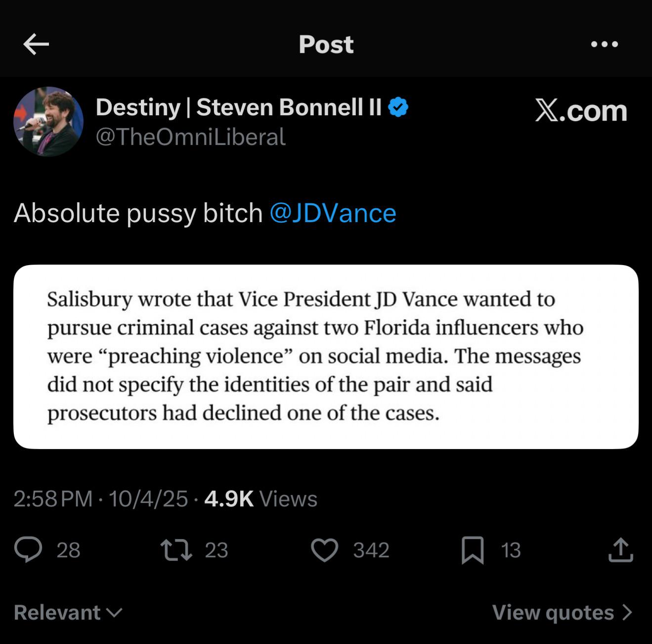Bookmark the post with the bookmark icon
Image resolution: width=652 pixels, height=644 pixels.
[x=472, y=551]
